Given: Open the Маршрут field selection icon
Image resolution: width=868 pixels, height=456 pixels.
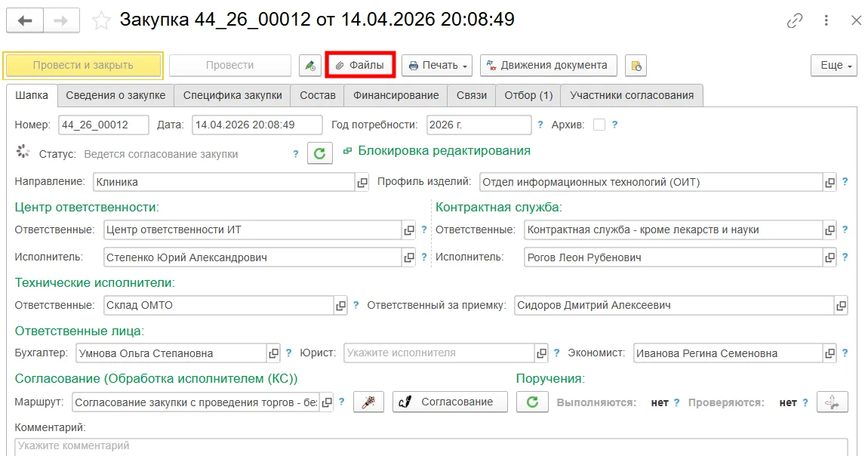Looking at the screenshot, I should click(x=327, y=402).
